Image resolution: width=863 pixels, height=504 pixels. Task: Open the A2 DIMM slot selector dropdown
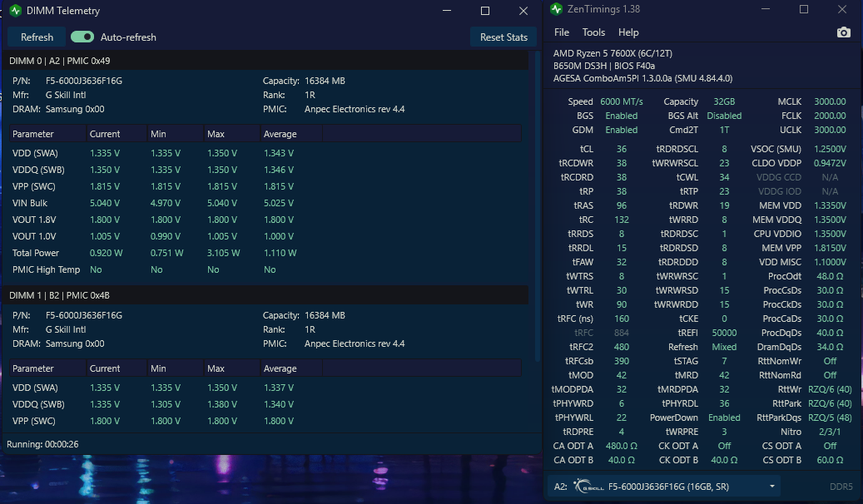(x=665, y=487)
